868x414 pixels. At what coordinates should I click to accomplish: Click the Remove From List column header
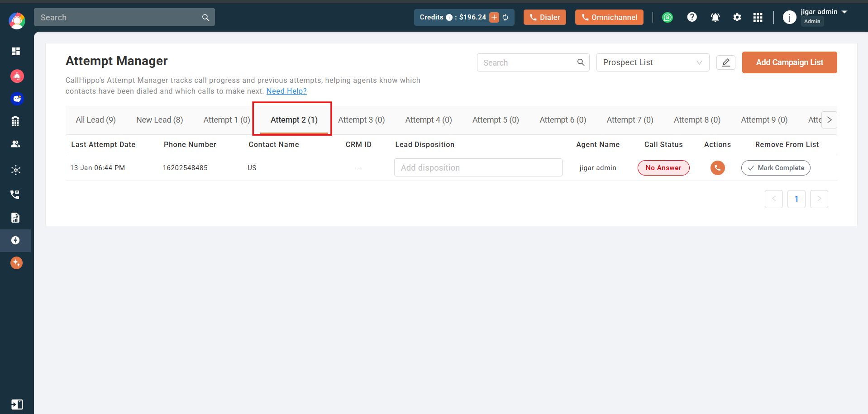(787, 144)
